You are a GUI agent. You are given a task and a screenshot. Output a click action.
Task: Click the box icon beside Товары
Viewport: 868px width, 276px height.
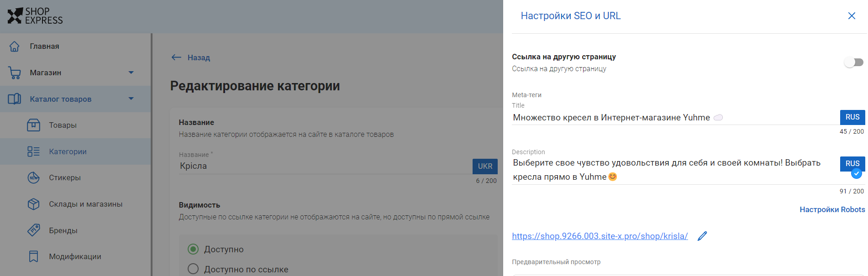[x=34, y=125]
